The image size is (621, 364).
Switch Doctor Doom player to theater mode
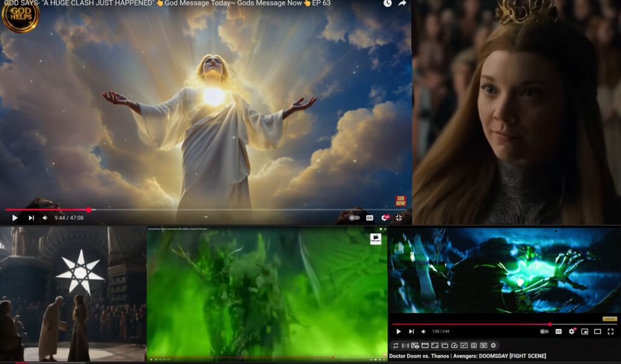click(597, 331)
